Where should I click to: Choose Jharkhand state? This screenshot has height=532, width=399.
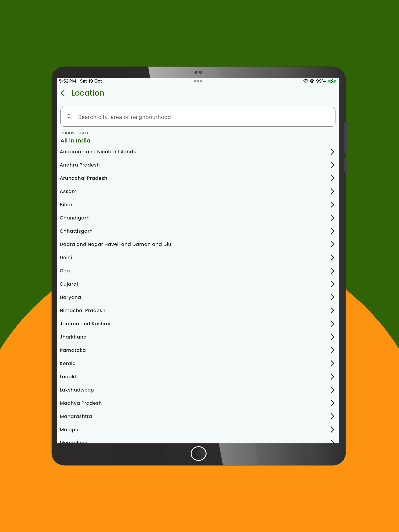tap(73, 337)
